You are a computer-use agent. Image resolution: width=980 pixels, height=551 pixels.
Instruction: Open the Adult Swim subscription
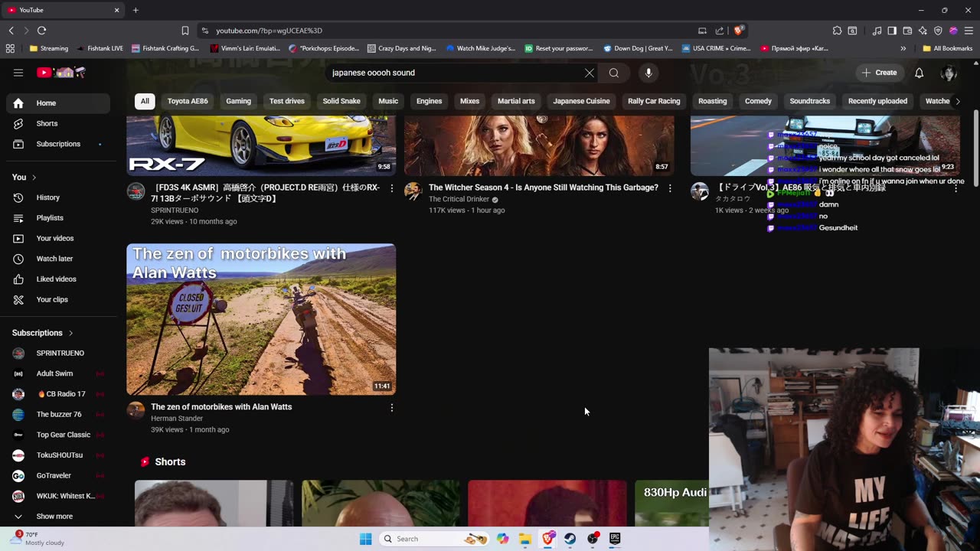point(58,373)
